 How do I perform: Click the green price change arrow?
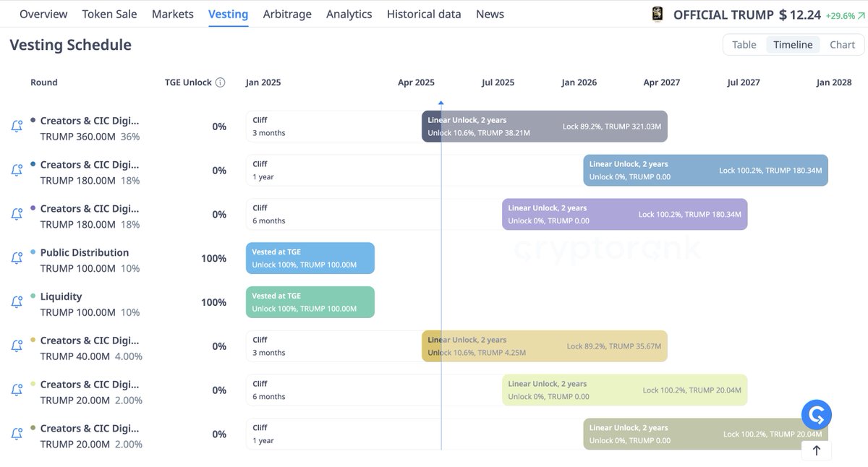click(x=860, y=15)
